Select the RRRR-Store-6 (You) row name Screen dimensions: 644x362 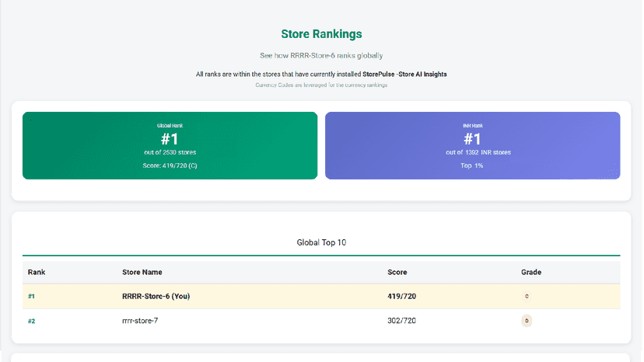tap(156, 296)
